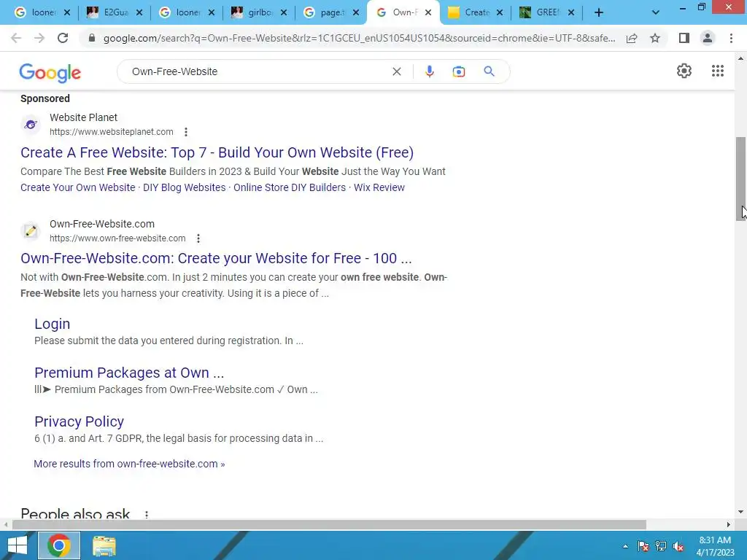The height and width of the screenshot is (560, 747).
Task: Close the E2Gua tab
Action: (139, 13)
